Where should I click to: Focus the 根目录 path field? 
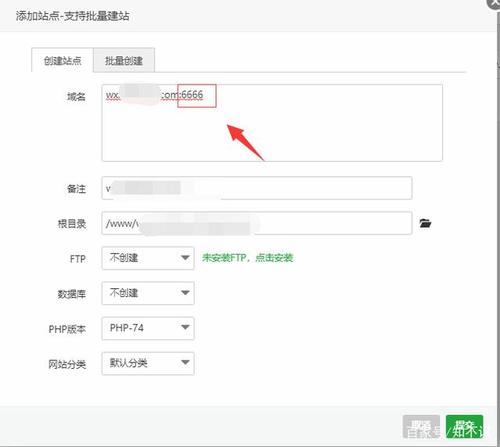pos(257,223)
